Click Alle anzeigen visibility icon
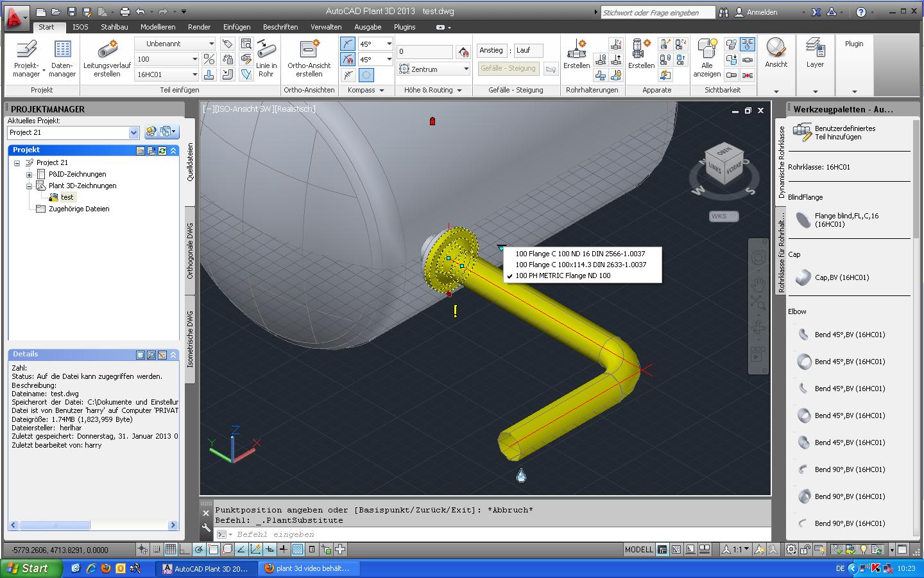Screen dimensions: 924x578 707,49
